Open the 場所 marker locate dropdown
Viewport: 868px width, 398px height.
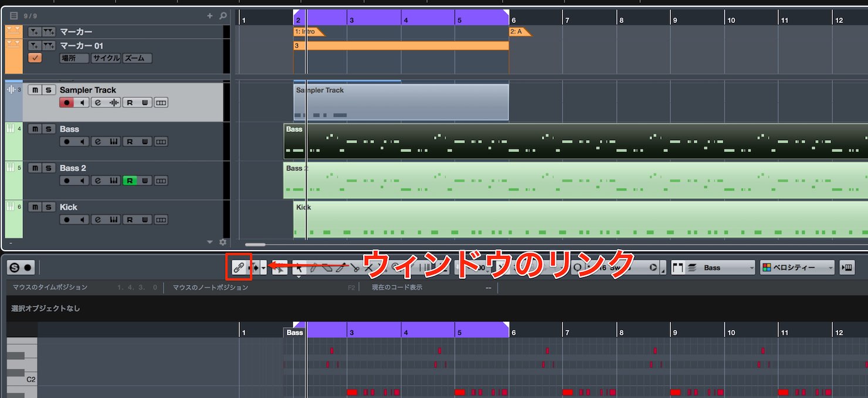[74, 58]
